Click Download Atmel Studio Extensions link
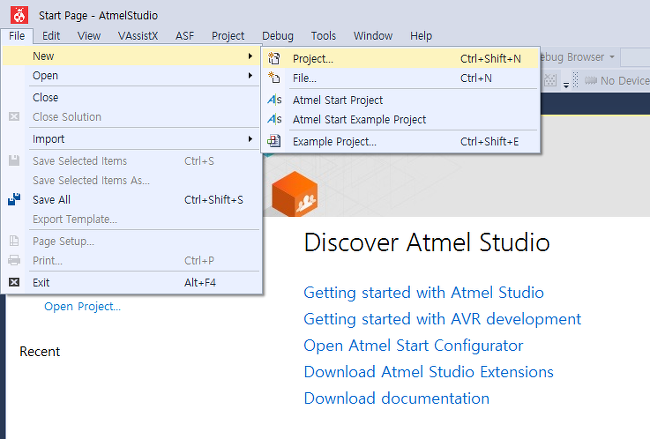 click(429, 372)
